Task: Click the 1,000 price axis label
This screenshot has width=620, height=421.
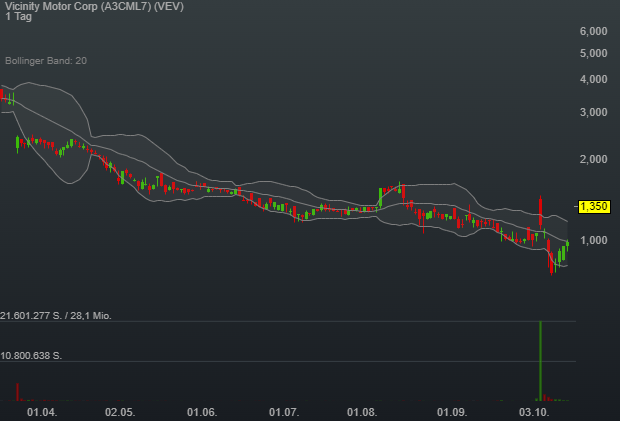Action: 594,240
